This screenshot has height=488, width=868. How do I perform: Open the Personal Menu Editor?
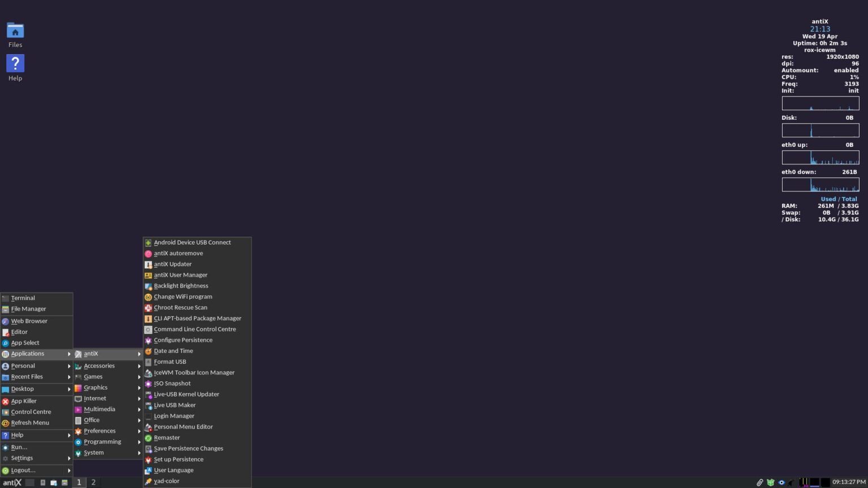(x=183, y=426)
